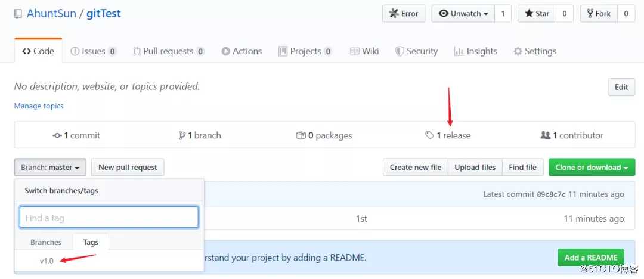
Task: Click the Pull requests icon
Action: pos(137,51)
